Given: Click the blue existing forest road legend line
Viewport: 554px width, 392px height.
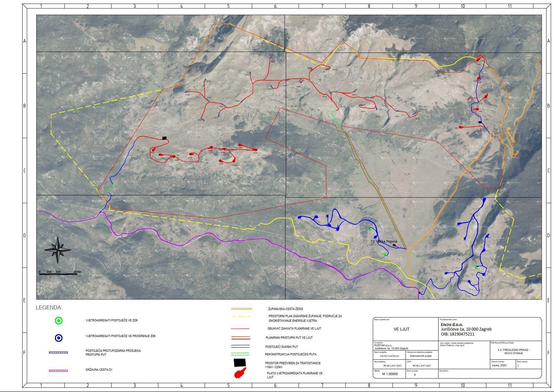Looking at the screenshot, I should [240, 346].
